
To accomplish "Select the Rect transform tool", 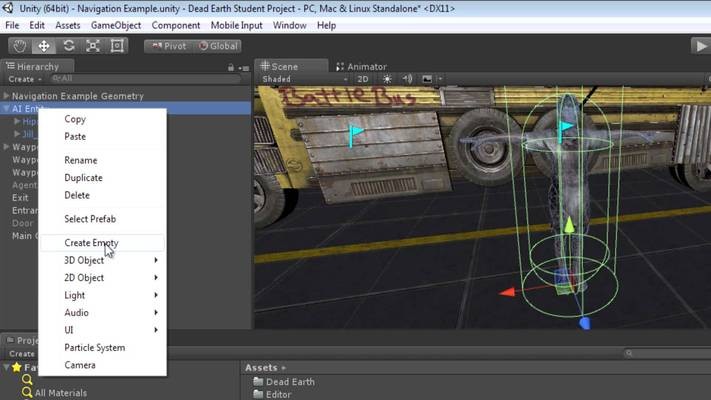I will tap(117, 46).
